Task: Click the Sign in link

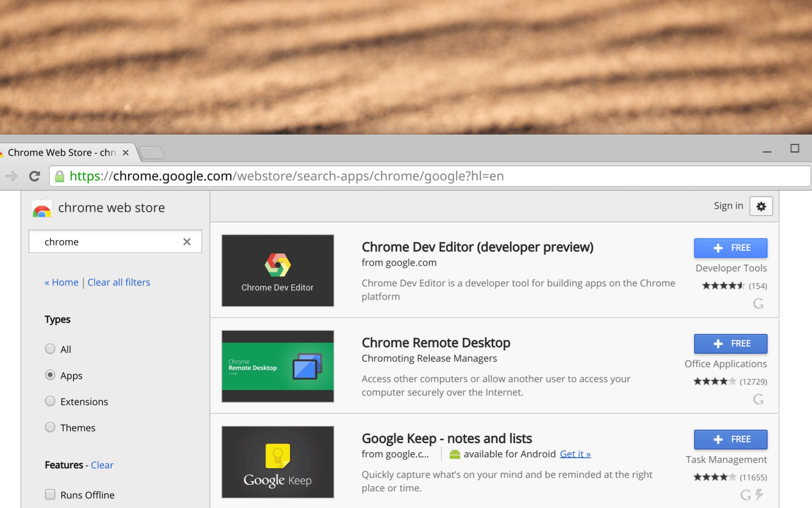Action: (x=728, y=206)
